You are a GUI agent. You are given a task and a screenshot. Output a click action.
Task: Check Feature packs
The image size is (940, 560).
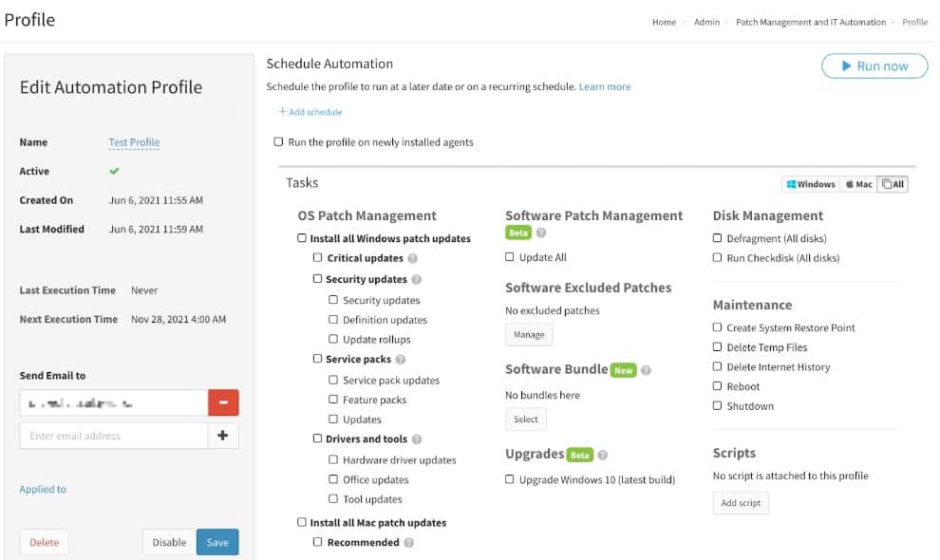(332, 399)
